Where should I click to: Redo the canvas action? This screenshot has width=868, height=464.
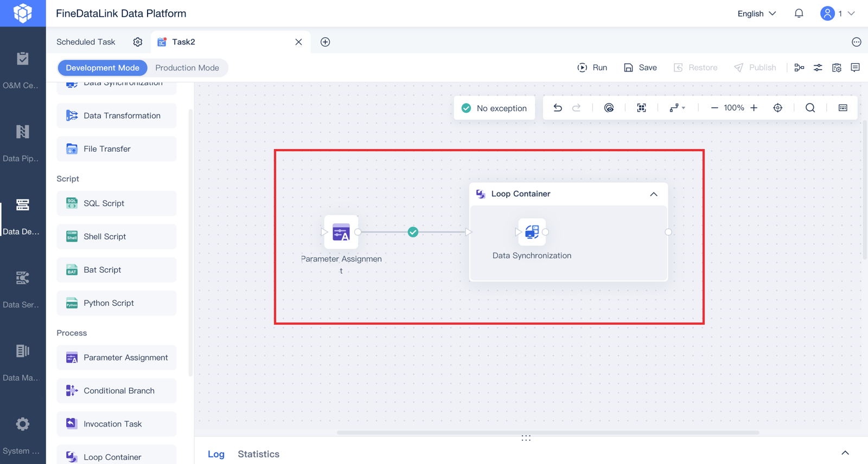point(577,108)
